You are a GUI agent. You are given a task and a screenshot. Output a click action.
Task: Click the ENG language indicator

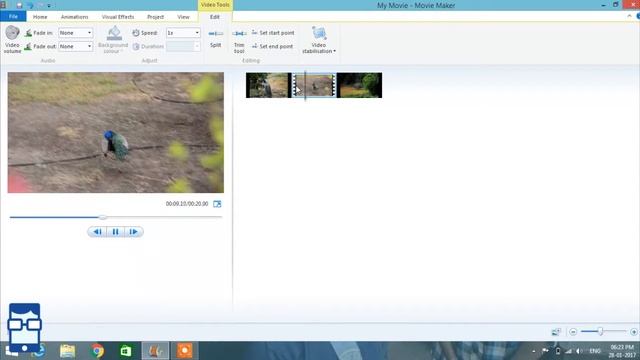click(595, 351)
